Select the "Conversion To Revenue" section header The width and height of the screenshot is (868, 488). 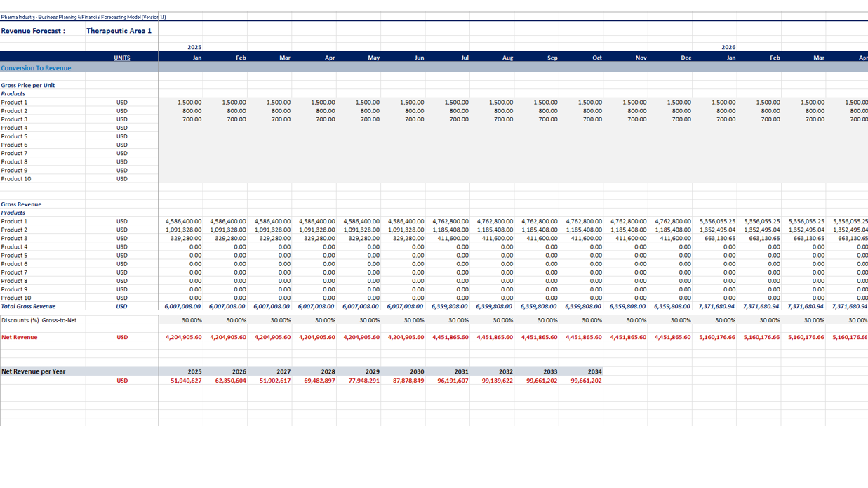coord(36,68)
